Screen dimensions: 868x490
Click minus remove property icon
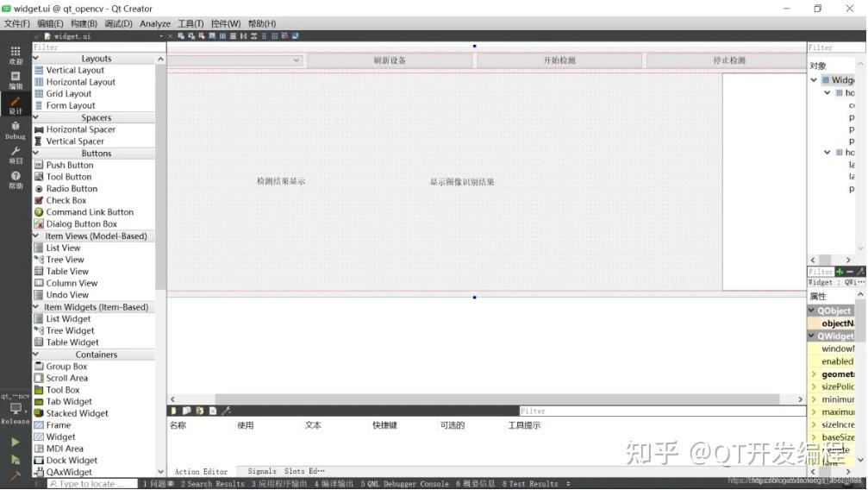click(850, 272)
